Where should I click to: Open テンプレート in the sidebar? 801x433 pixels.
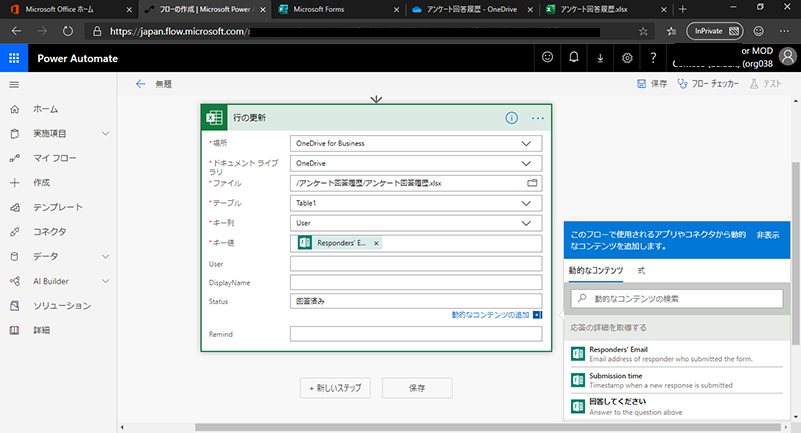pyautogui.click(x=58, y=207)
